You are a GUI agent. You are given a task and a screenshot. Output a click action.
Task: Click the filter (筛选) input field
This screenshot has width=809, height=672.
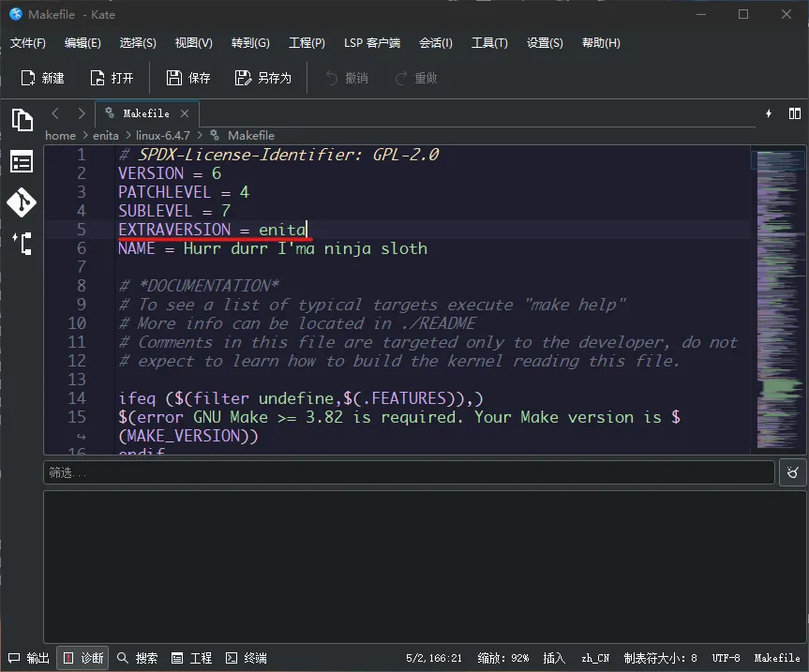pos(409,472)
